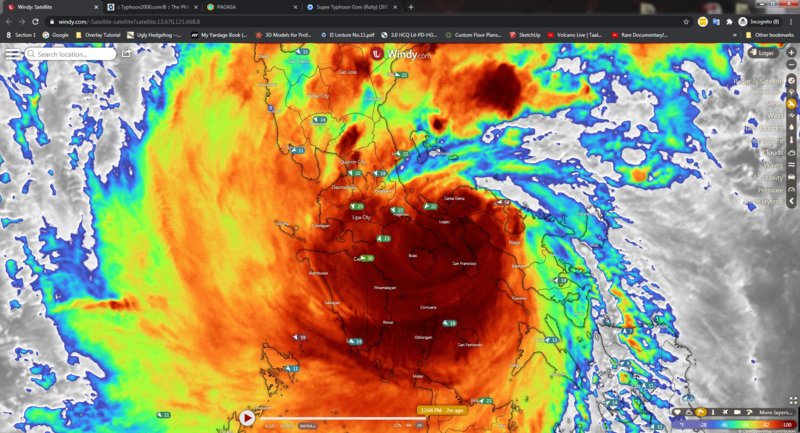Switch satellite mode to INFRA+
800x433 pixels.
pos(307,427)
